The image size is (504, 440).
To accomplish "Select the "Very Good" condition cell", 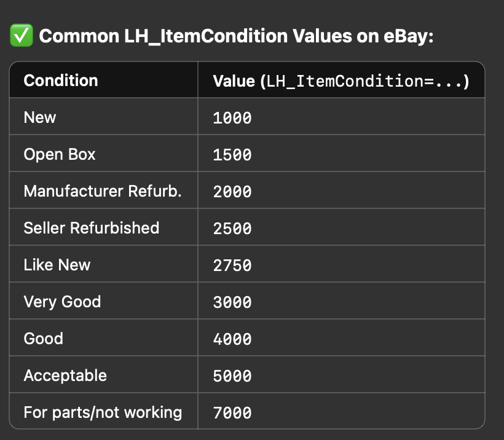I will tap(62, 302).
